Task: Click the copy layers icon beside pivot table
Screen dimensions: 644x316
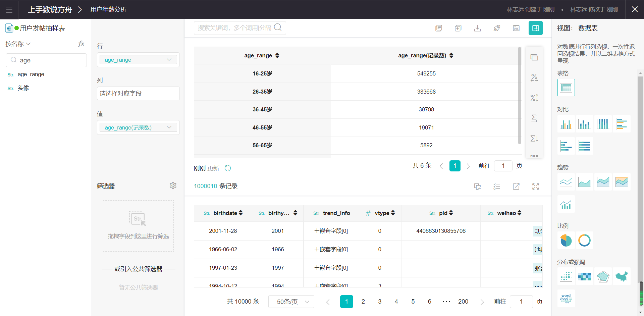Action: (x=534, y=57)
